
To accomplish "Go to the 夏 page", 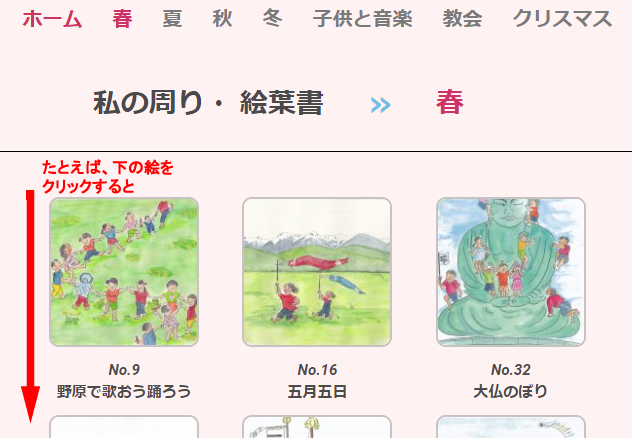I will pyautogui.click(x=172, y=19).
